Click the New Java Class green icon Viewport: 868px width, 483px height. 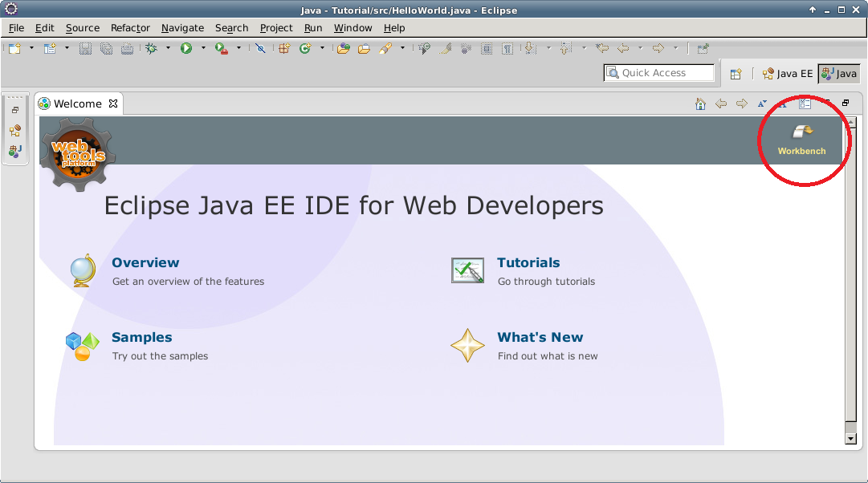coord(305,49)
